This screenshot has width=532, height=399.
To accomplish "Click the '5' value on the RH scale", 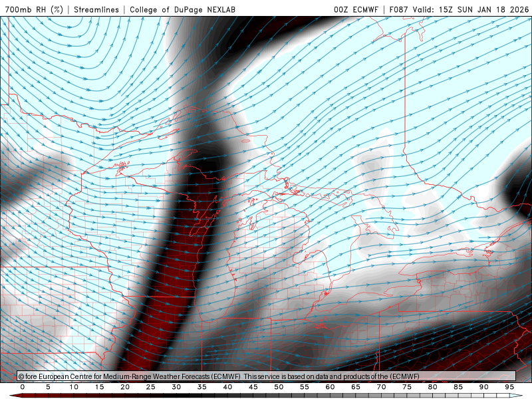I will (x=48, y=387).
